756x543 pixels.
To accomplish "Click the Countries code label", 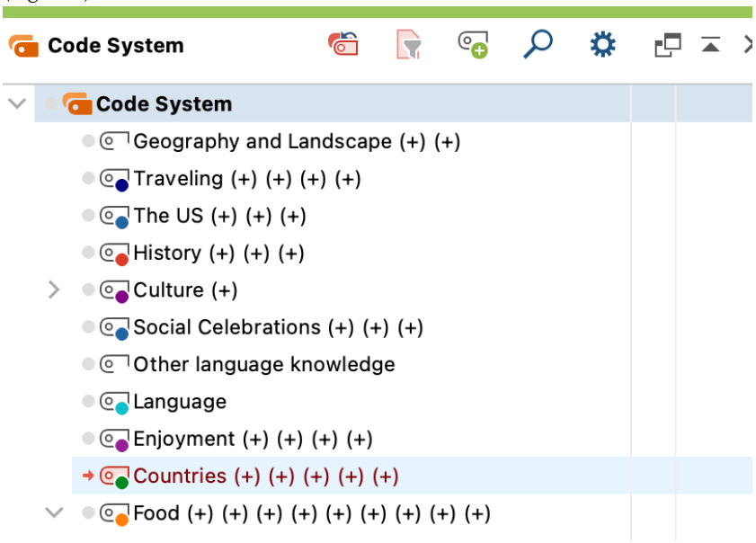I will [x=180, y=476].
